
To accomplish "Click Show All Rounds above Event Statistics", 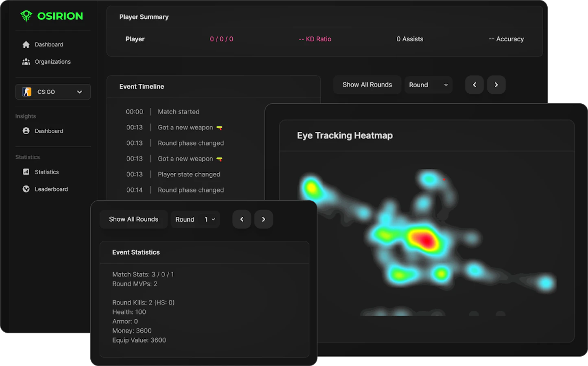I will 133,219.
